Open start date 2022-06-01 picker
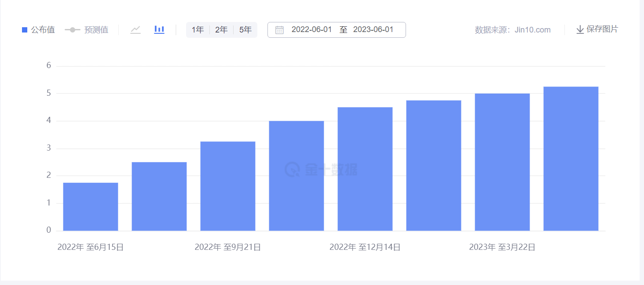 tap(311, 30)
